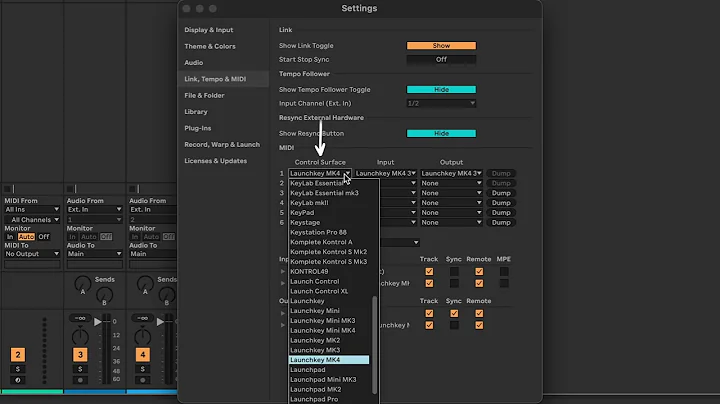
Task: Expand the second Input Ports row triangle
Action: (x=283, y=283)
